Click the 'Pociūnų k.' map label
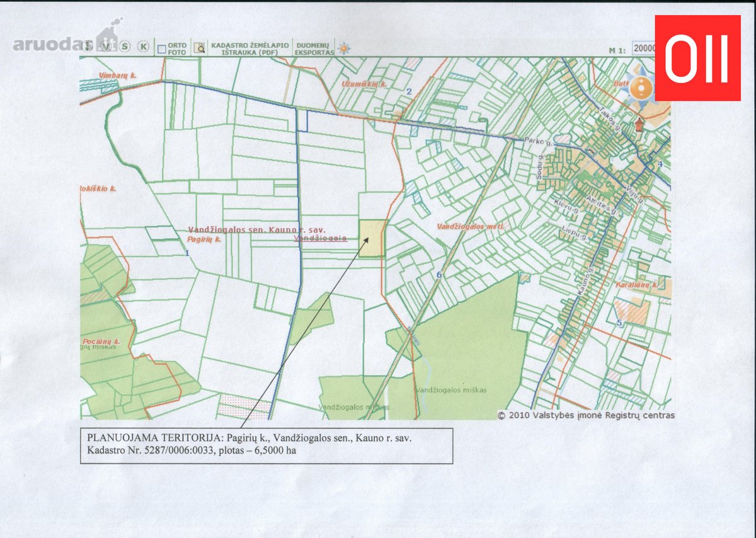 [101, 341]
